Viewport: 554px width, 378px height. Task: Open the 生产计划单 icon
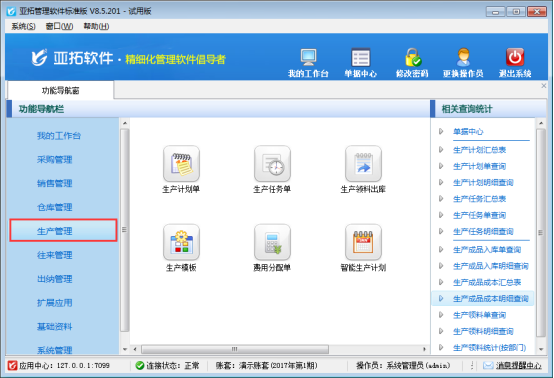pos(181,164)
